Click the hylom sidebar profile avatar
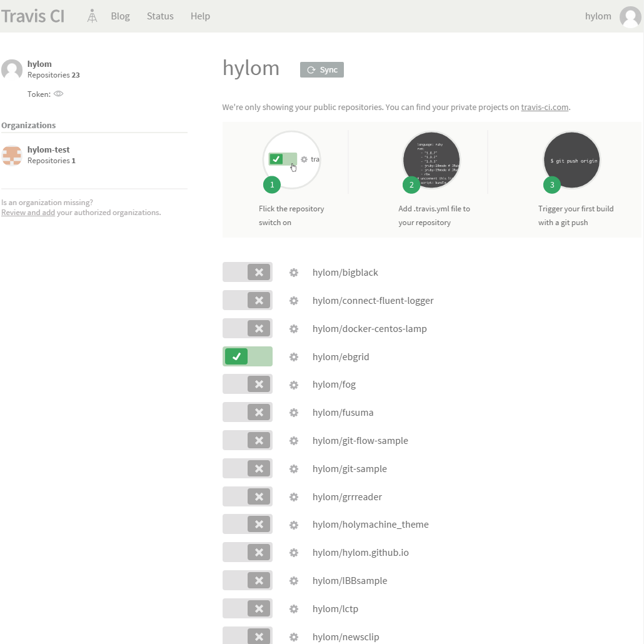Image resolution: width=644 pixels, height=644 pixels. (12, 69)
